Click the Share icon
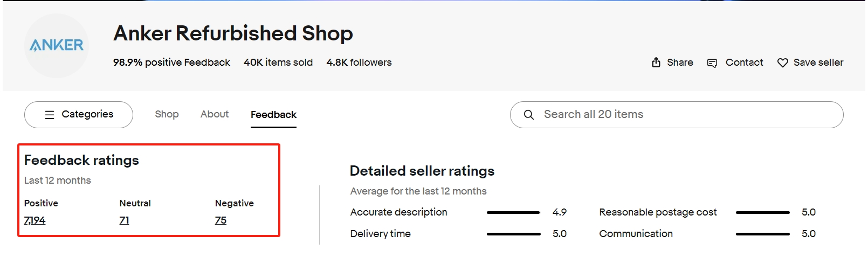868x257 pixels. 656,62
